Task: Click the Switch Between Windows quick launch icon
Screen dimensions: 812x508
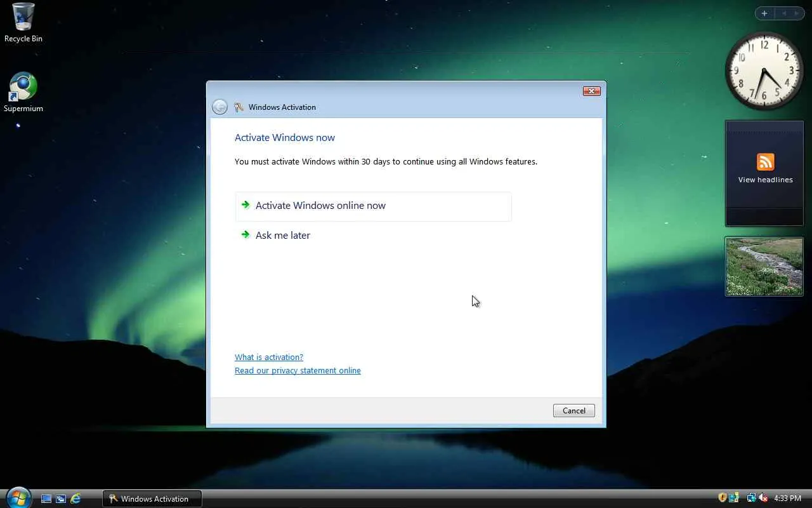Action: 61,499
